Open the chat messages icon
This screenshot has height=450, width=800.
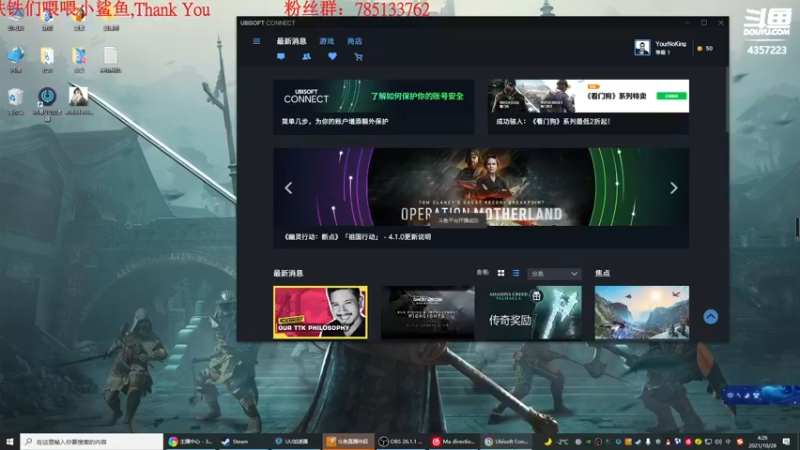(281, 57)
